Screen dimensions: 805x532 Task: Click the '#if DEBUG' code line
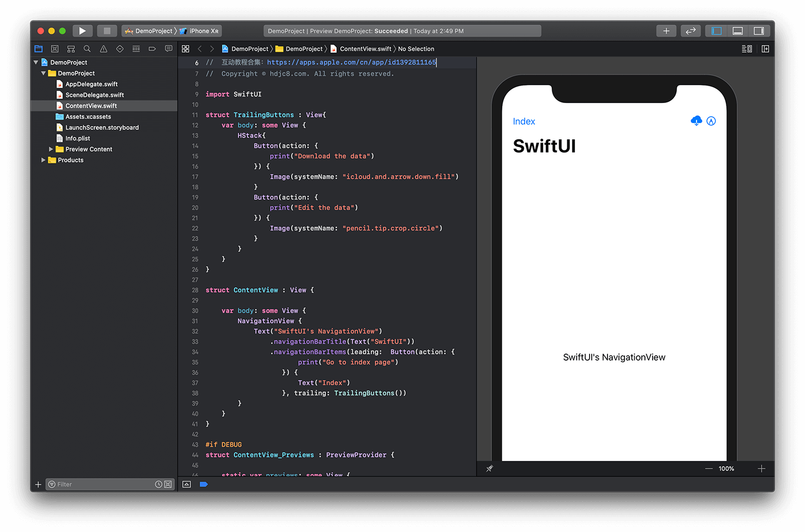coord(223,445)
